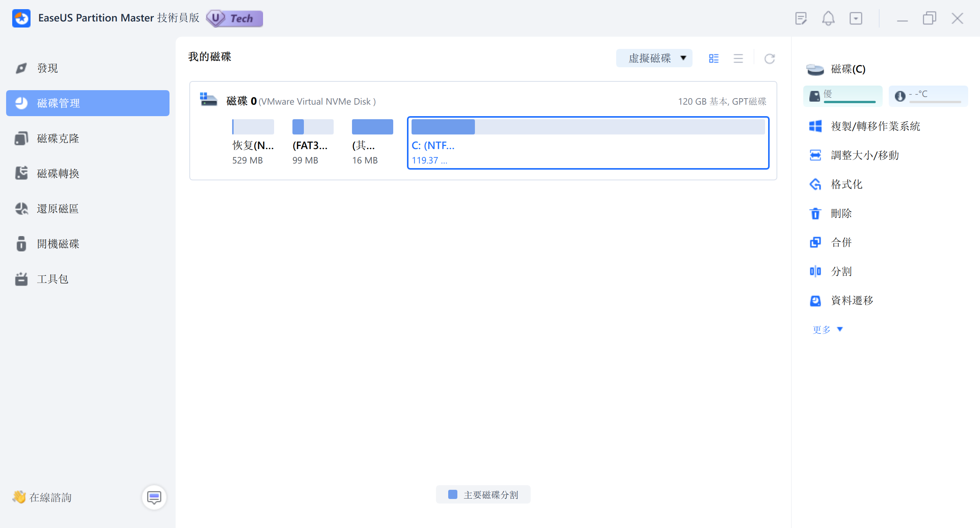This screenshot has height=528, width=980.
Task: Expand the 虛擬磁碟 dropdown
Action: [654, 58]
